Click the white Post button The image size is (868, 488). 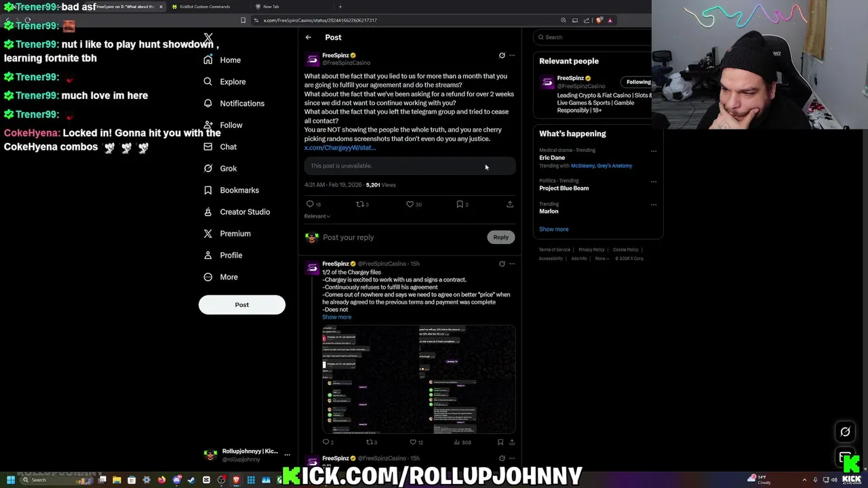(242, 305)
